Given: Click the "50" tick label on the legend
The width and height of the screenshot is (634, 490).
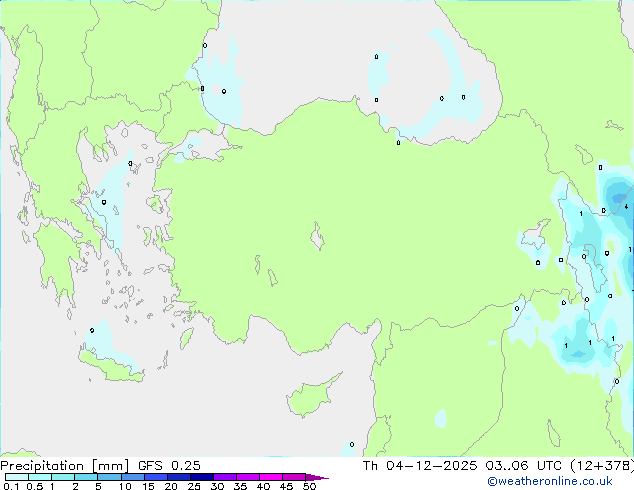Looking at the screenshot, I should pyautogui.click(x=310, y=487).
